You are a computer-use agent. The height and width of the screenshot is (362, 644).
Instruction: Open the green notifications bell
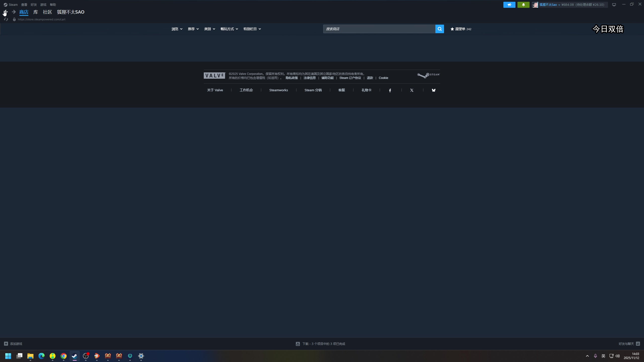click(x=523, y=5)
